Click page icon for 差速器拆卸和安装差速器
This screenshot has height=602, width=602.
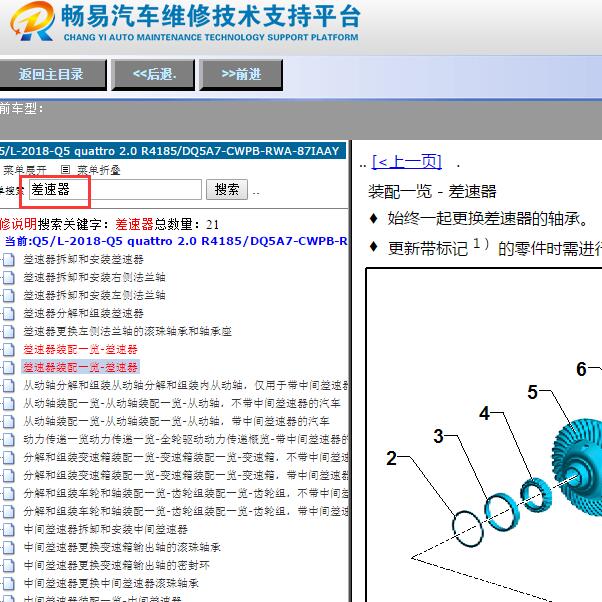pos(8,260)
